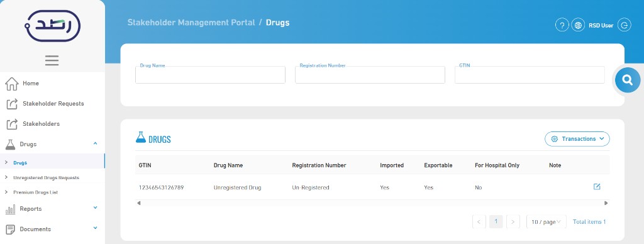This screenshot has width=644, height=244.
Task: Click the Un-Registered registration cell
Action: (311, 188)
